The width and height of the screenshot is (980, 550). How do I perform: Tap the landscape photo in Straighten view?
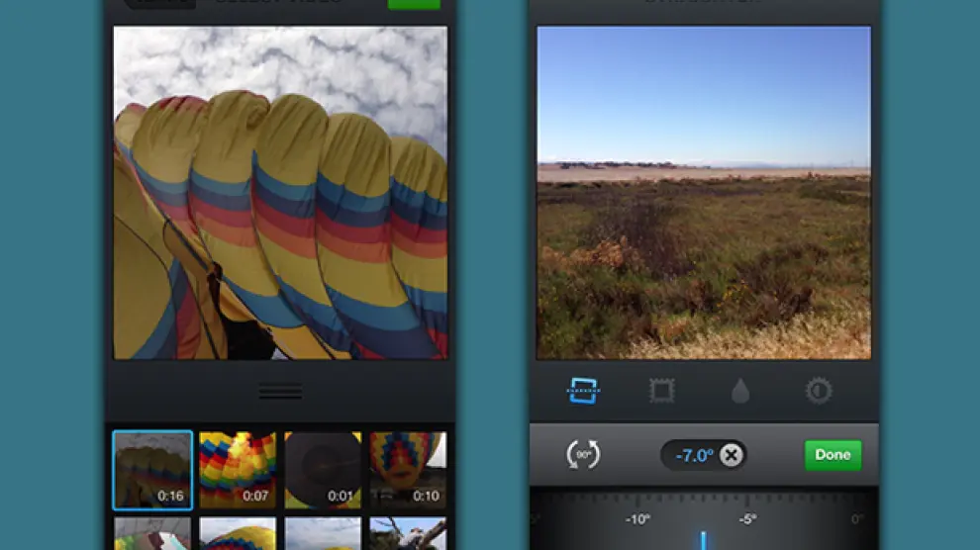(704, 193)
